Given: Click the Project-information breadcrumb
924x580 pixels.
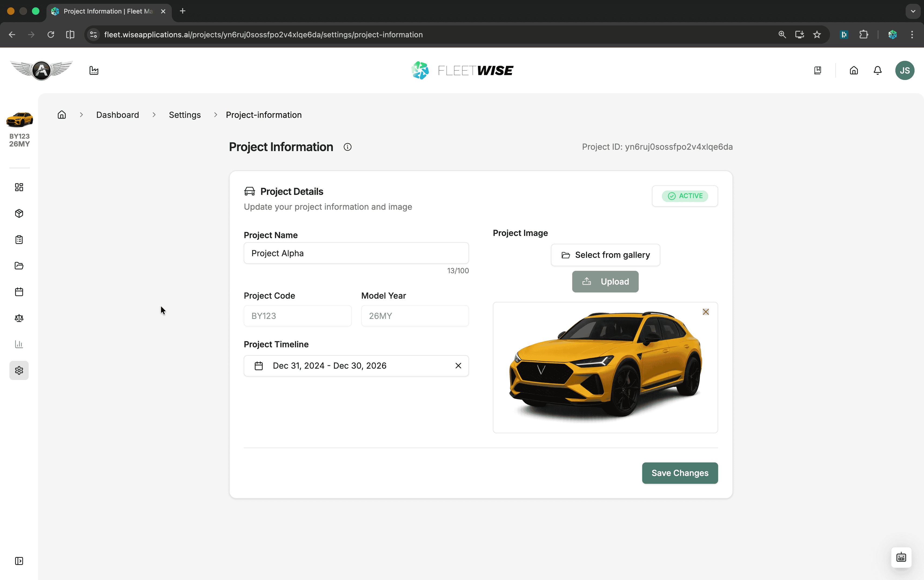Looking at the screenshot, I should pyautogui.click(x=264, y=115).
